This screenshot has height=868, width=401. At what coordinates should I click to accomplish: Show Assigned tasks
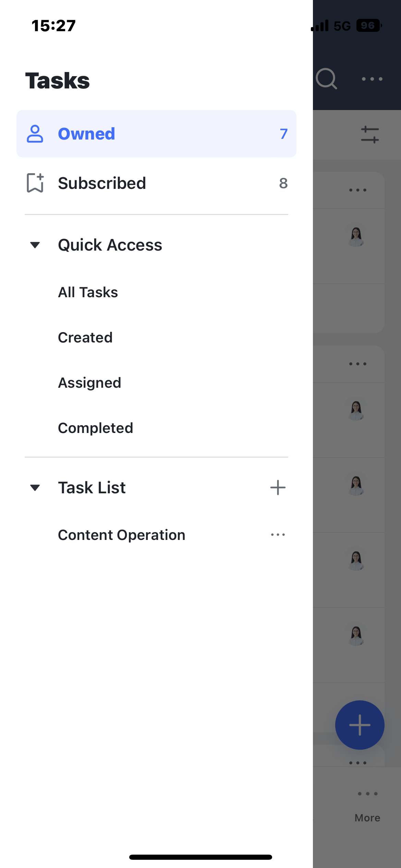[x=89, y=383]
